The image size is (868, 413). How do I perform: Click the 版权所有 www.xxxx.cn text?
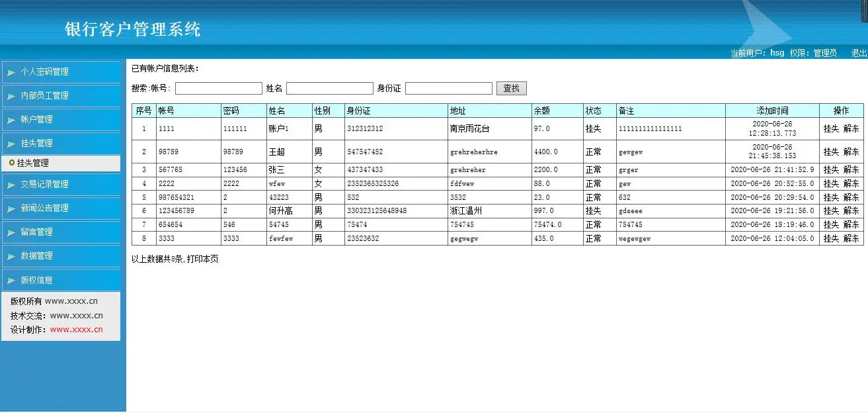tap(54, 301)
